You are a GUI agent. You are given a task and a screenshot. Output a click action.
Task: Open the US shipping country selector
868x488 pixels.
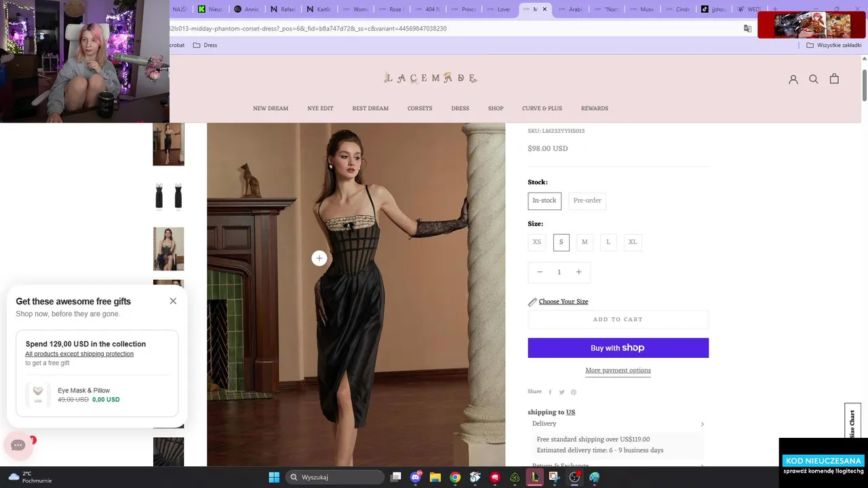tap(570, 412)
